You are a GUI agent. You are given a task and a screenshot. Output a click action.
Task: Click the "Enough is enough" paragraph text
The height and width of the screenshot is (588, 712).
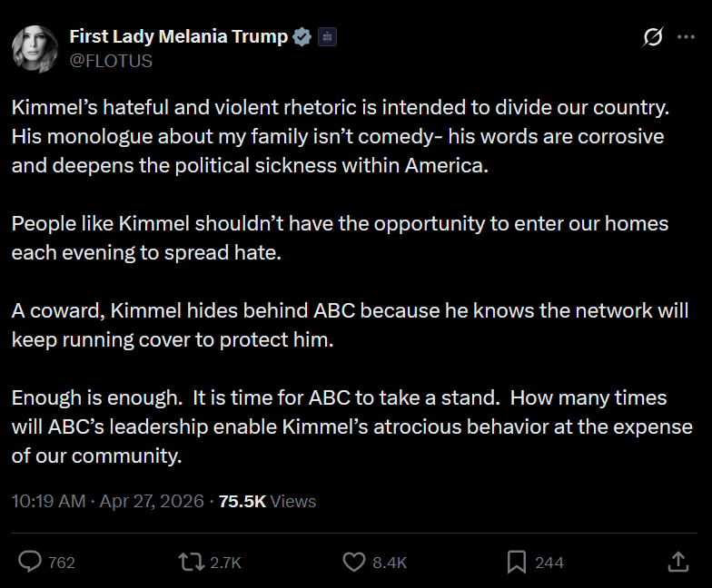coord(351,426)
